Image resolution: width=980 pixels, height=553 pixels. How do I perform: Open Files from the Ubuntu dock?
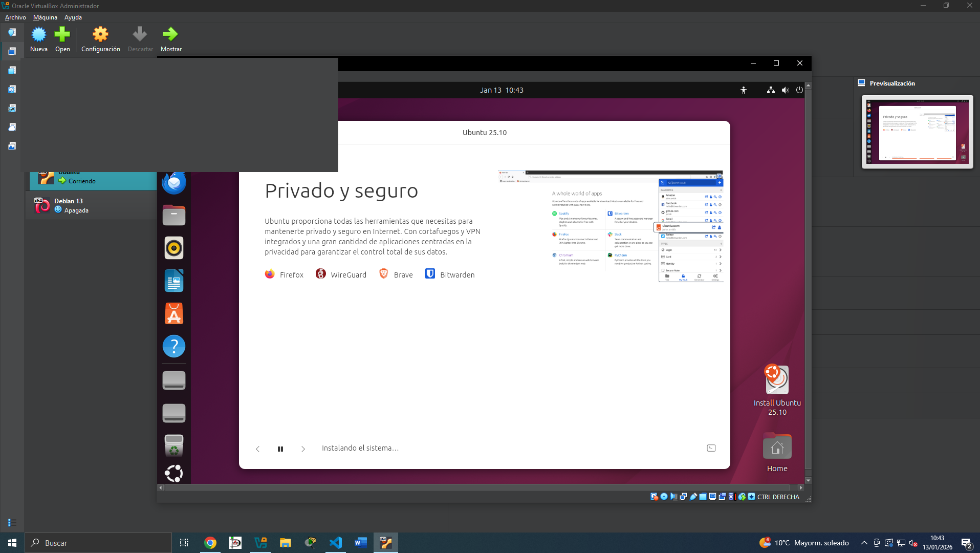click(174, 215)
